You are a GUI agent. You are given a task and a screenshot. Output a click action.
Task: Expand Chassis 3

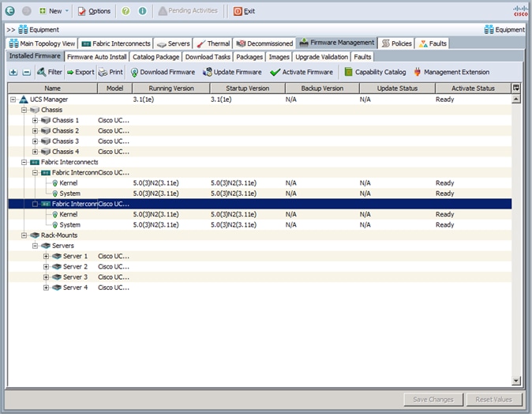[x=35, y=141]
